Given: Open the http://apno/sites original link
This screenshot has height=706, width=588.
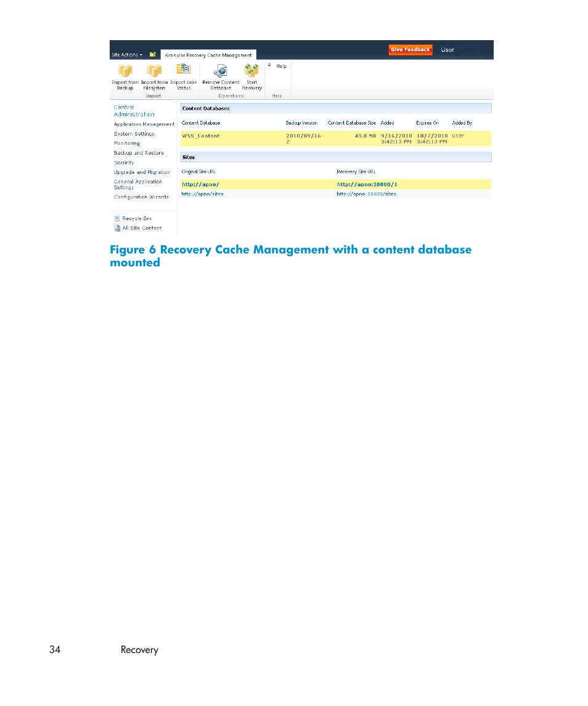Looking at the screenshot, I should (x=202, y=194).
